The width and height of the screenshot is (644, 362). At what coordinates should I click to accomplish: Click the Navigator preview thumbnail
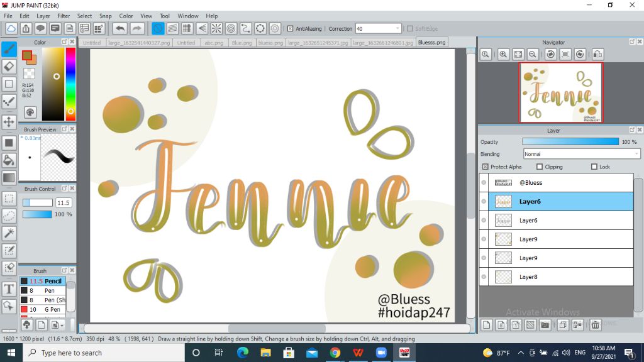(x=560, y=92)
